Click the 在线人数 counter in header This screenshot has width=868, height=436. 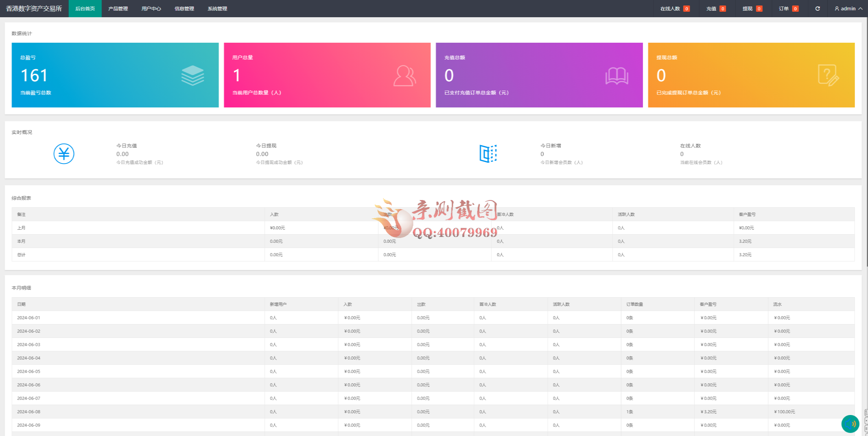[x=675, y=9]
